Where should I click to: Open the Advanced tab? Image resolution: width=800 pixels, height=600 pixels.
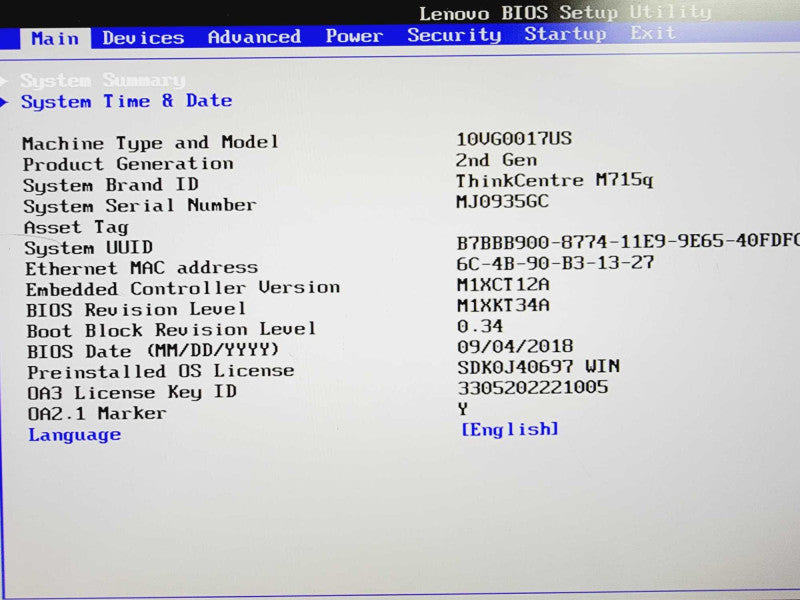(x=254, y=37)
